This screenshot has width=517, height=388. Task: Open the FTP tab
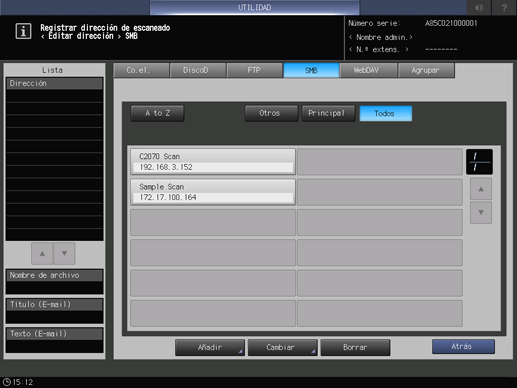pos(255,70)
